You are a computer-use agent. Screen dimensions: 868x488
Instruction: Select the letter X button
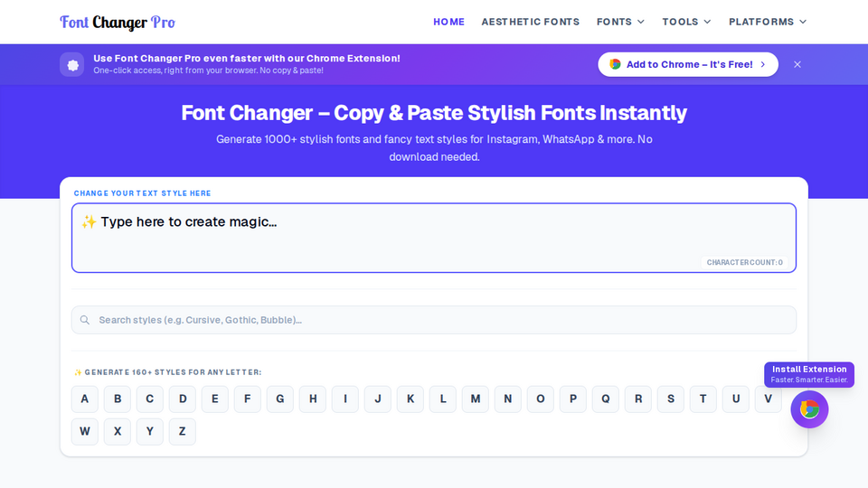(x=118, y=432)
